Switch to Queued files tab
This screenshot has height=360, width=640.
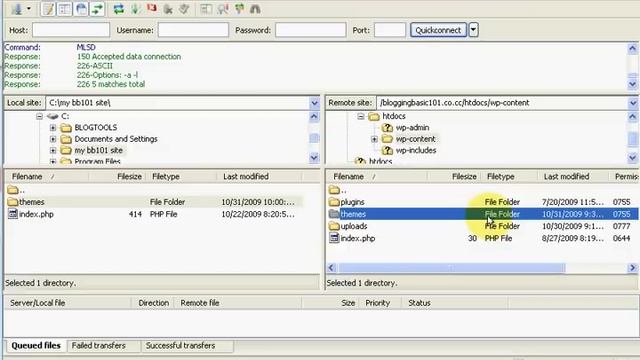point(36,346)
